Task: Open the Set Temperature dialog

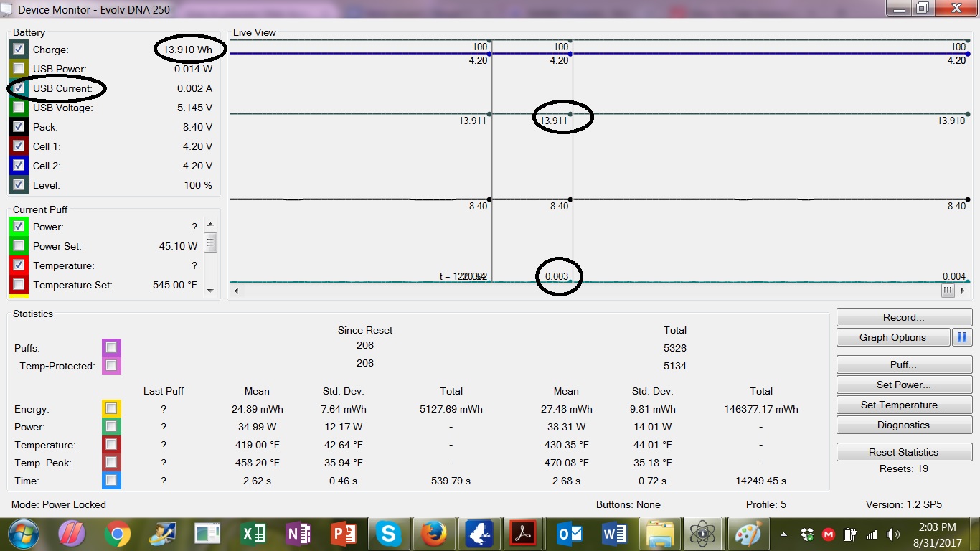Action: [903, 405]
